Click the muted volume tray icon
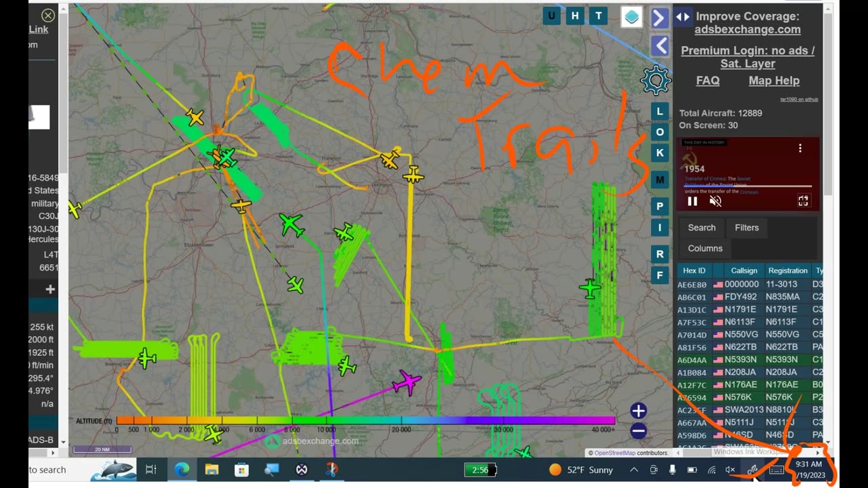868x488 pixels. (x=731, y=470)
